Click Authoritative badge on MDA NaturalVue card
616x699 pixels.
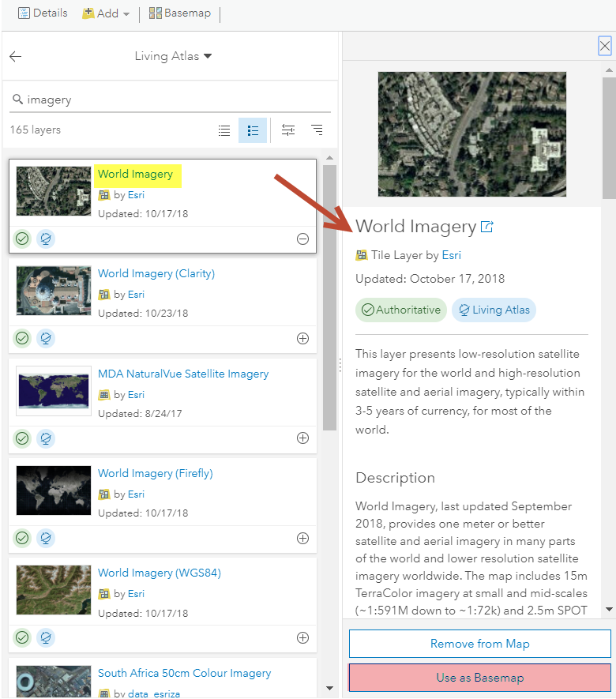pyautogui.click(x=22, y=438)
